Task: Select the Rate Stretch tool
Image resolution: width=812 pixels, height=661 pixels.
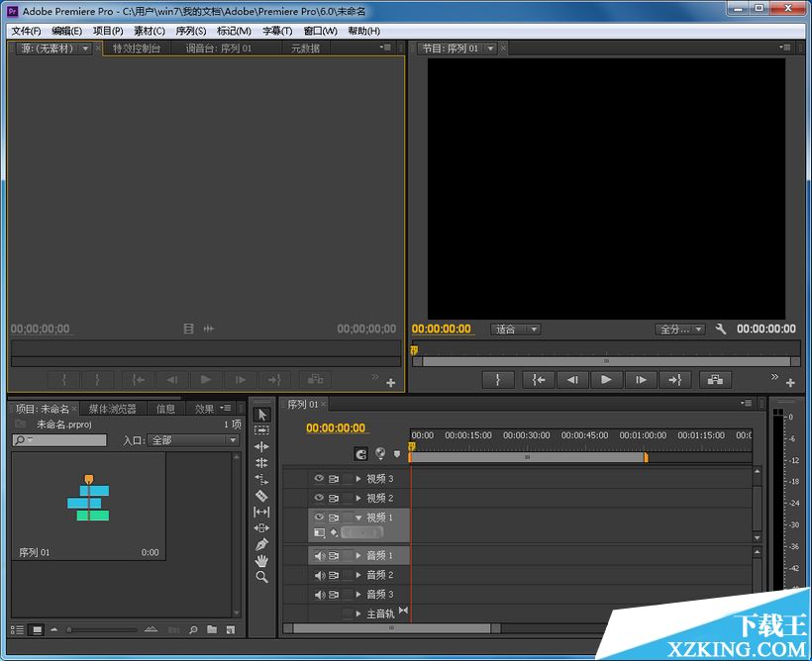Action: (x=261, y=479)
